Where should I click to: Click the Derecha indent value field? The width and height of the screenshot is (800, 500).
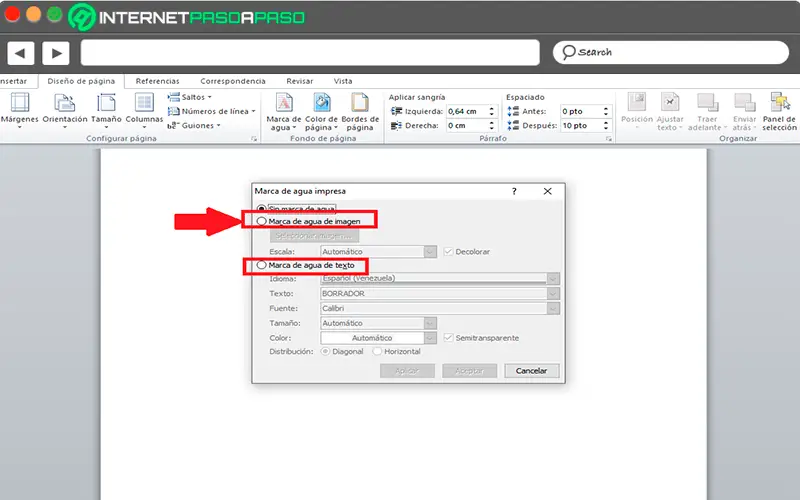click(466, 126)
